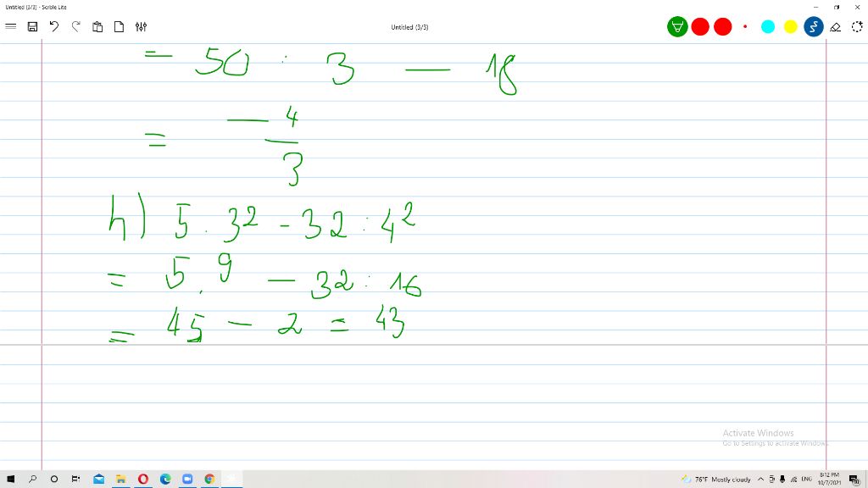Open the settings sliders icon

(142, 26)
